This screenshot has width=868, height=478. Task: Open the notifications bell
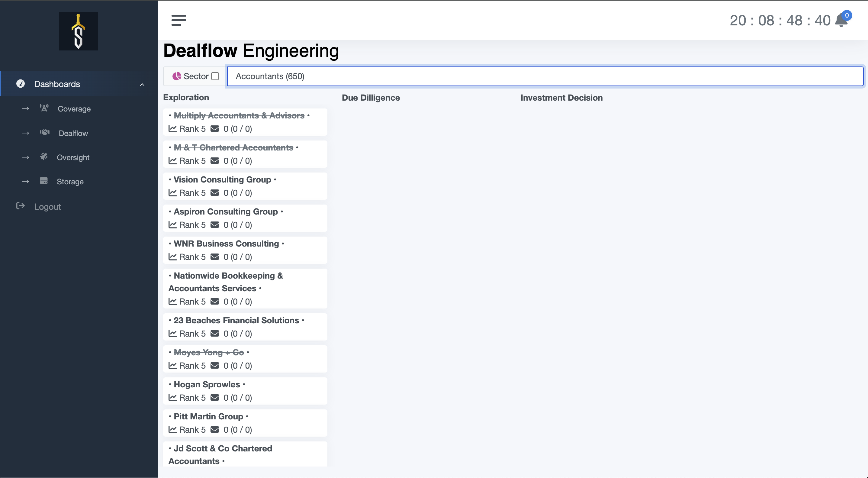click(x=841, y=21)
